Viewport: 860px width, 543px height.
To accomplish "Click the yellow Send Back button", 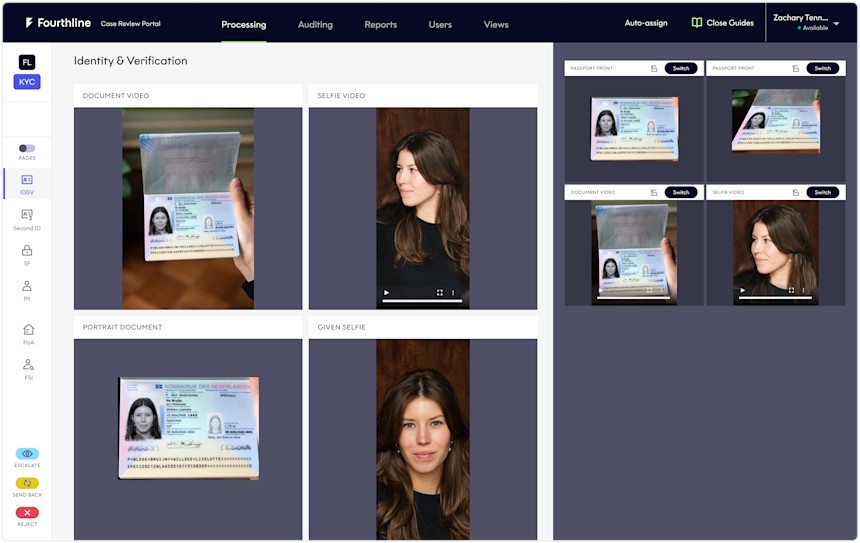I will 27,483.
